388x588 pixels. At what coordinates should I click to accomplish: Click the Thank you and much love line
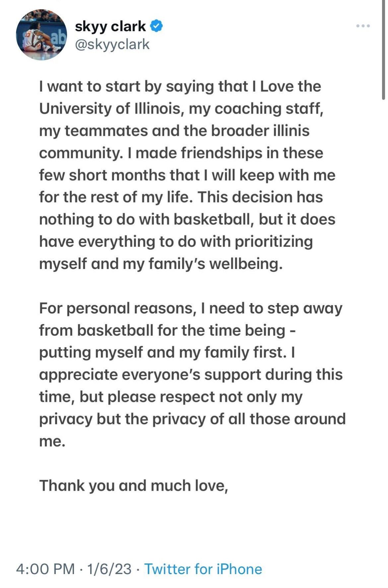(x=134, y=485)
